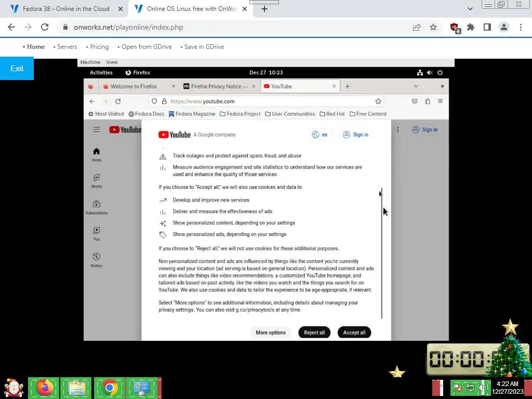Click the consent dialog scrollbar
The width and height of the screenshot is (532, 399).
click(x=382, y=253)
